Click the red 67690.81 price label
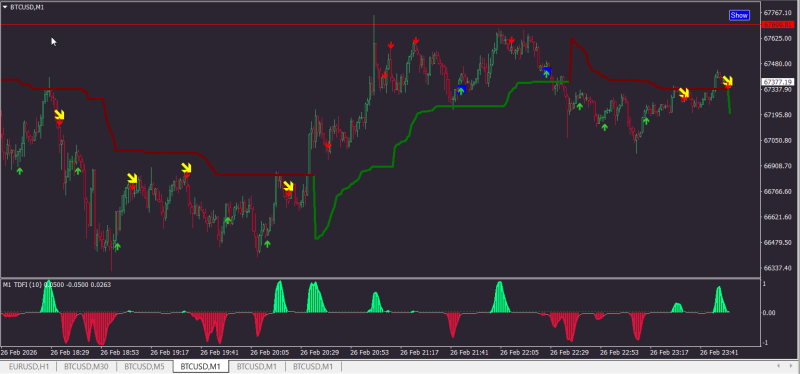 tap(777, 24)
